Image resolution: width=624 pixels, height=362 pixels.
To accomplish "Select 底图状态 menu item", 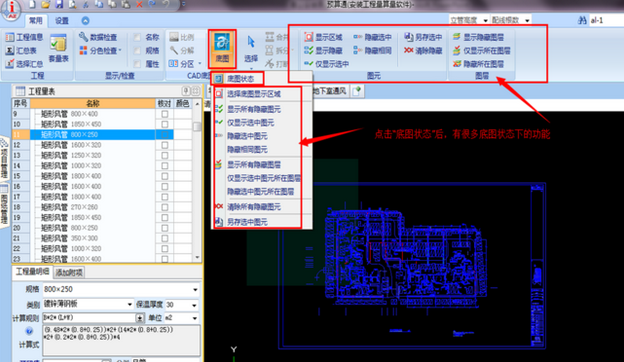I will coord(240,79).
